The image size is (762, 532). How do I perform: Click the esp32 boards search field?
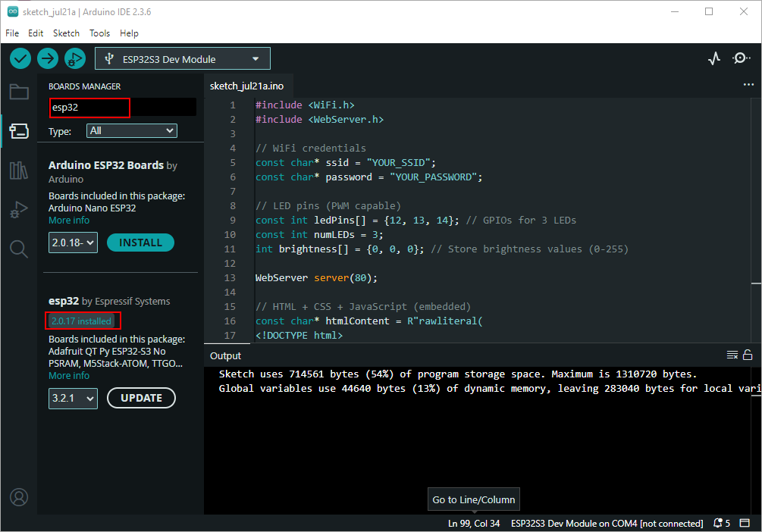pyautogui.click(x=123, y=108)
